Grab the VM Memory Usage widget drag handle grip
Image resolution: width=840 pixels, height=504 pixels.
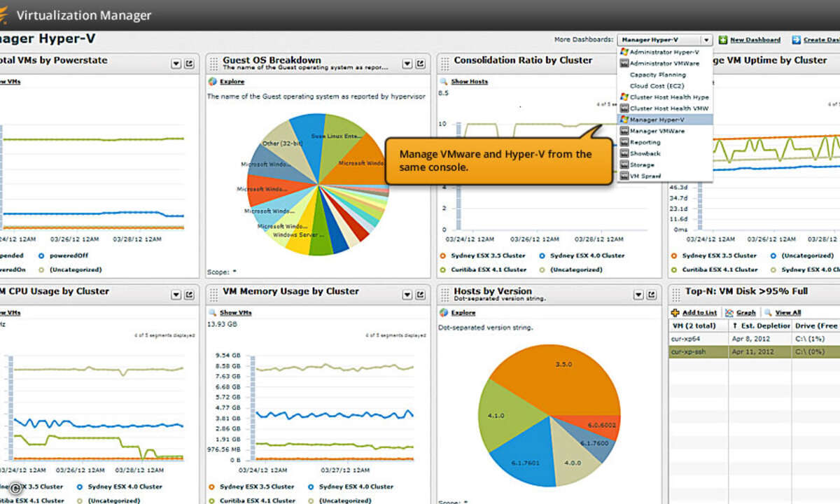(x=213, y=295)
